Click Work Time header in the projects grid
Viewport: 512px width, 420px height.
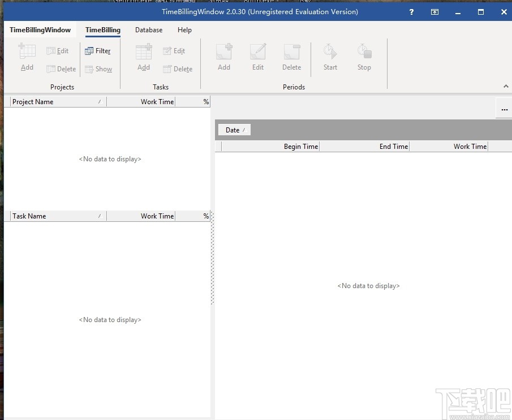(141, 101)
